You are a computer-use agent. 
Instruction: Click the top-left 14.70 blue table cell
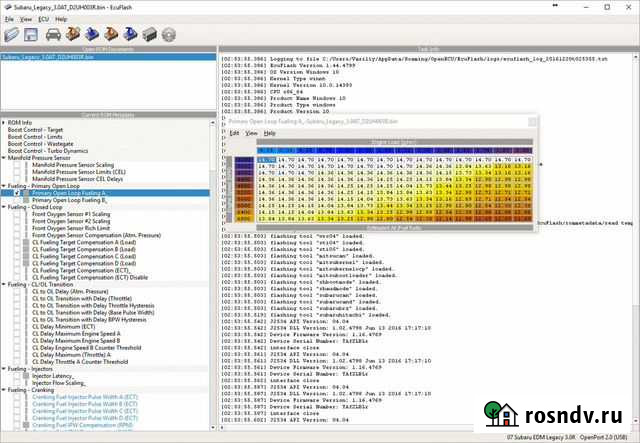tap(265, 160)
